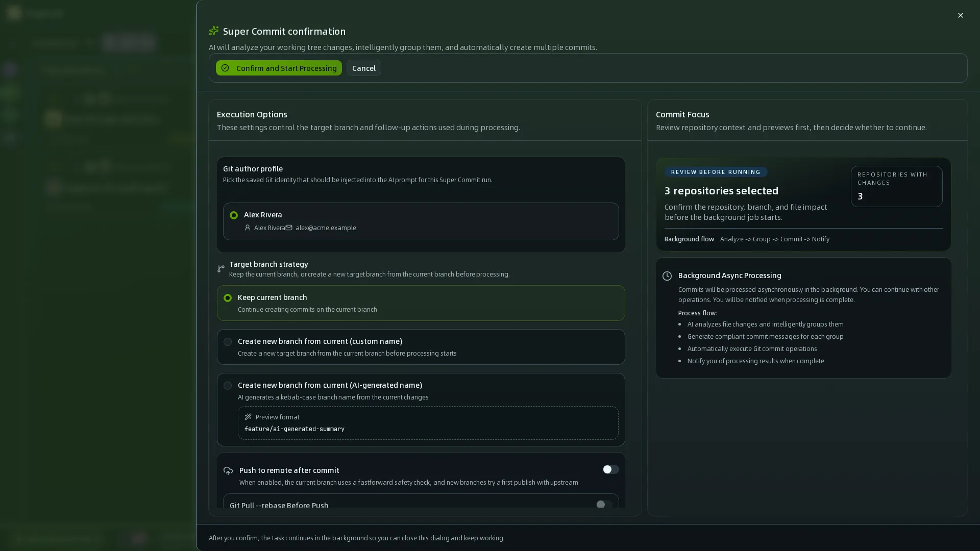
Task: Click bullet Notify you of processing results
Action: (755, 361)
